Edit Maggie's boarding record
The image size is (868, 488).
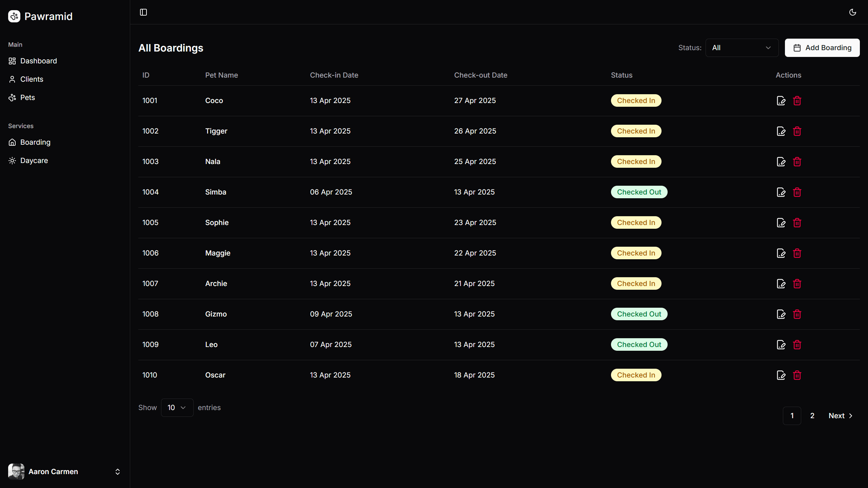[x=781, y=253]
